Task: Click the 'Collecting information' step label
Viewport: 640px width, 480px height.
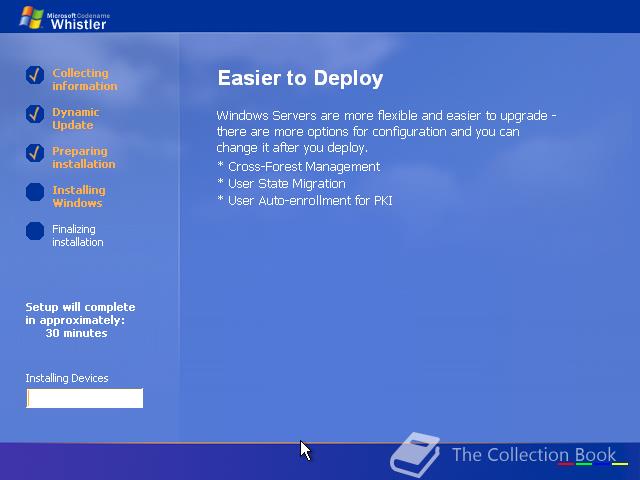Action: click(84, 79)
